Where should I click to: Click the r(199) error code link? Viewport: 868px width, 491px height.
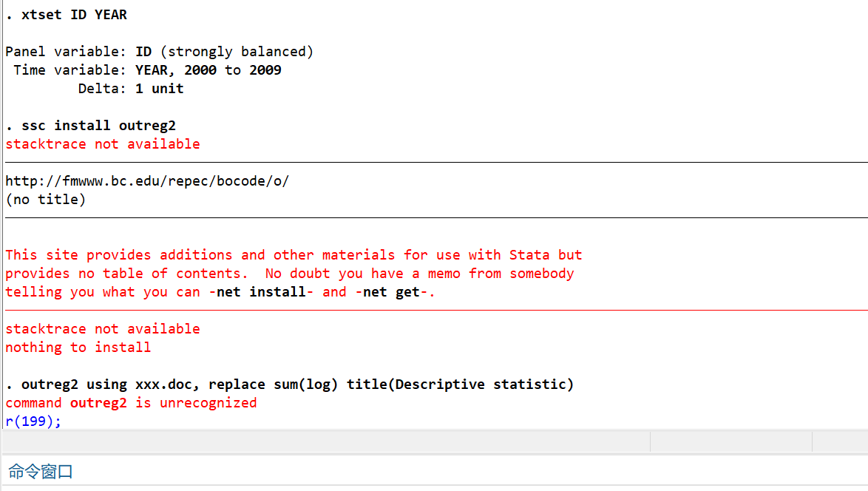click(x=31, y=421)
